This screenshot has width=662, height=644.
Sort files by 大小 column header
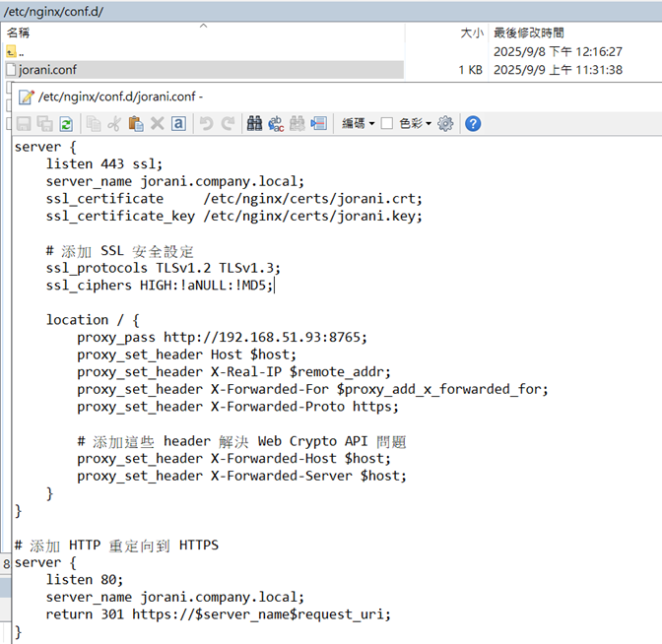[x=471, y=32]
